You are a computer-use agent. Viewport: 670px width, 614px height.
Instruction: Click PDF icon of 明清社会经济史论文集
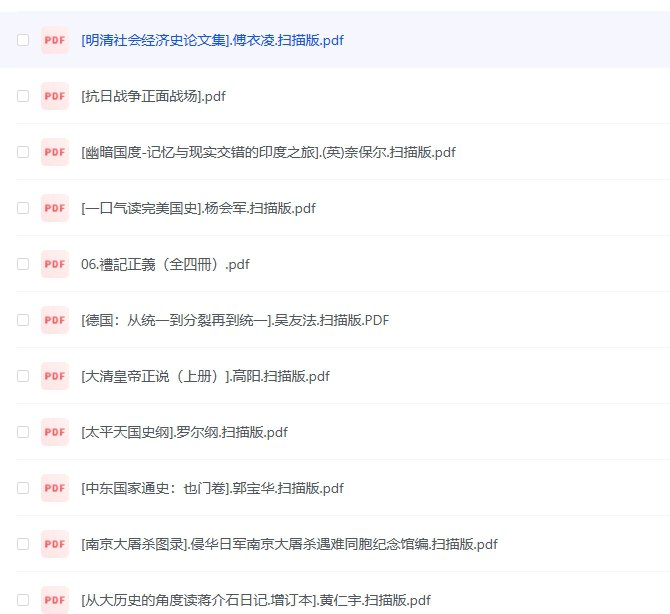(55, 40)
